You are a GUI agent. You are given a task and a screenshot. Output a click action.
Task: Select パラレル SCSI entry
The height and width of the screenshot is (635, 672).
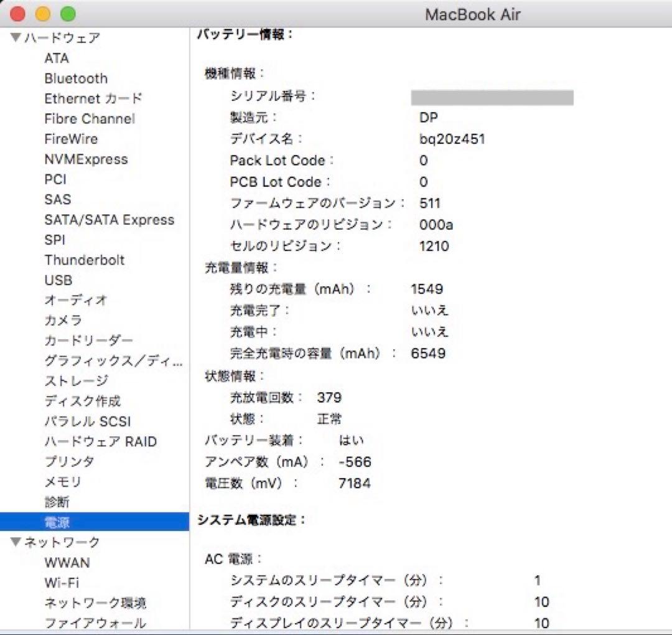pyautogui.click(x=88, y=421)
